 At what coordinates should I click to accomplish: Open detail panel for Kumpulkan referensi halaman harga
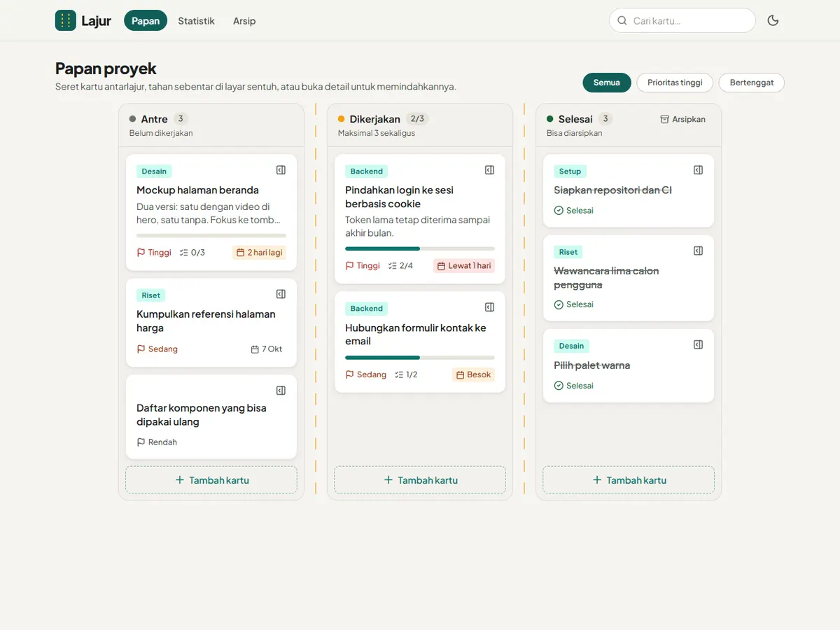pos(281,294)
